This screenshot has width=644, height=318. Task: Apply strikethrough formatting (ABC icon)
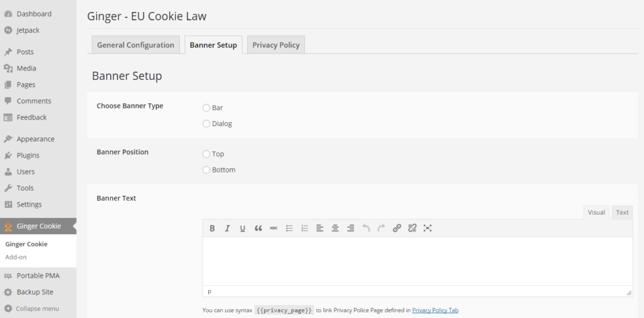(274, 229)
